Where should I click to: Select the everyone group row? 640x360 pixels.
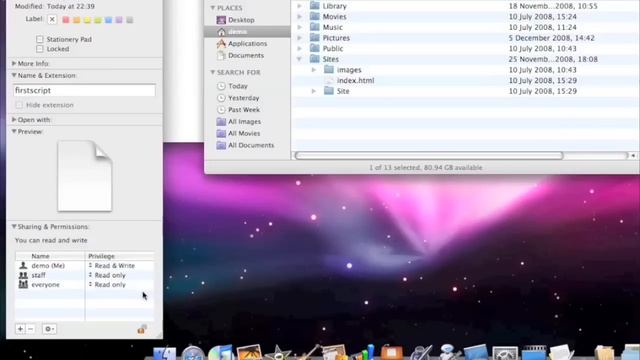coord(84,284)
